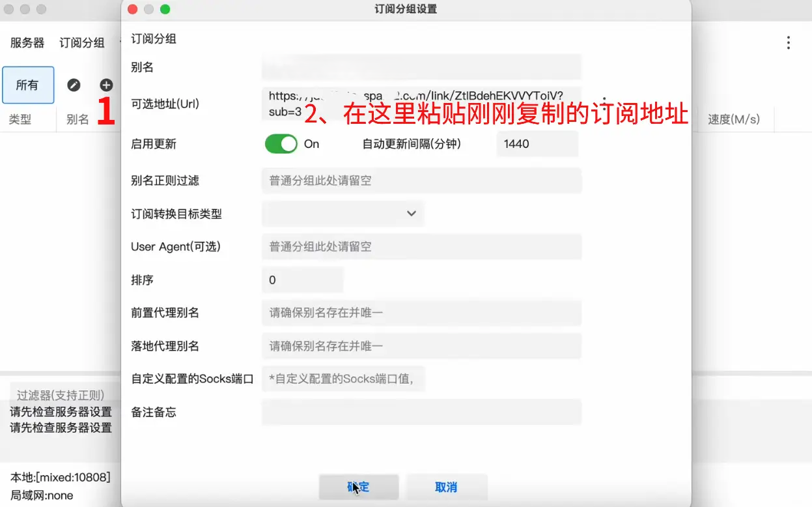Expand the 订阅转换目标类型 dropdown
Viewport: 812px width, 507px height.
tap(343, 214)
